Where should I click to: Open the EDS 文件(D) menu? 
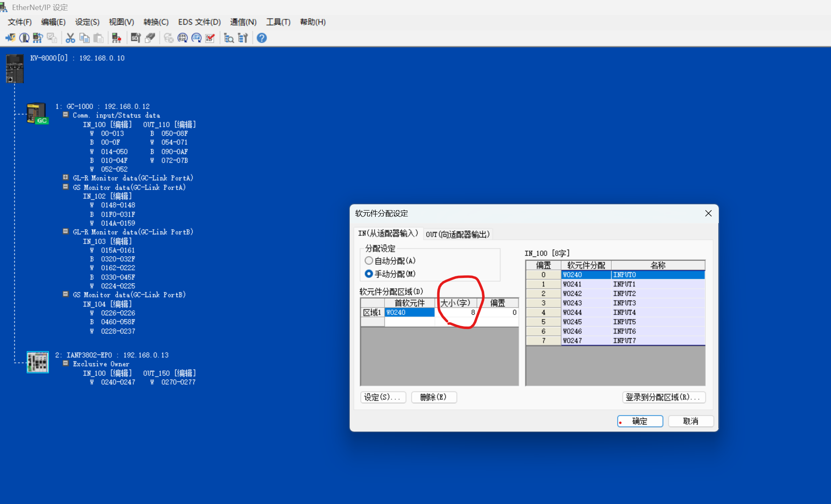[199, 22]
